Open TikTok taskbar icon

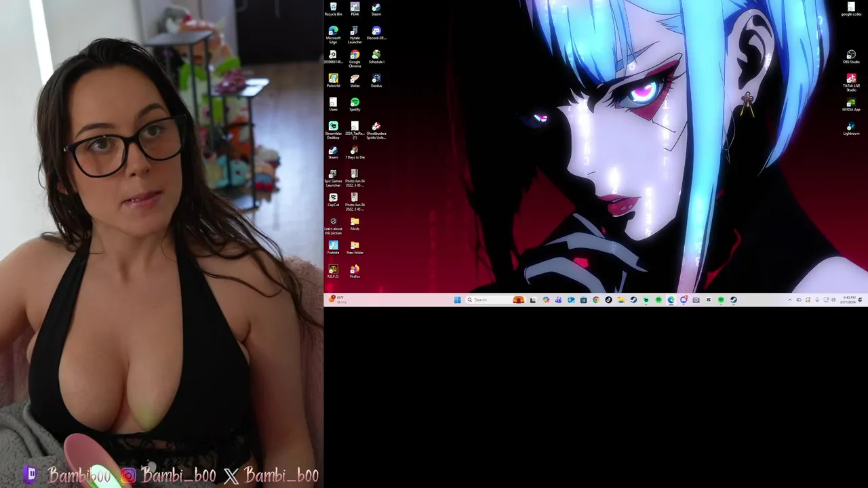[608, 300]
